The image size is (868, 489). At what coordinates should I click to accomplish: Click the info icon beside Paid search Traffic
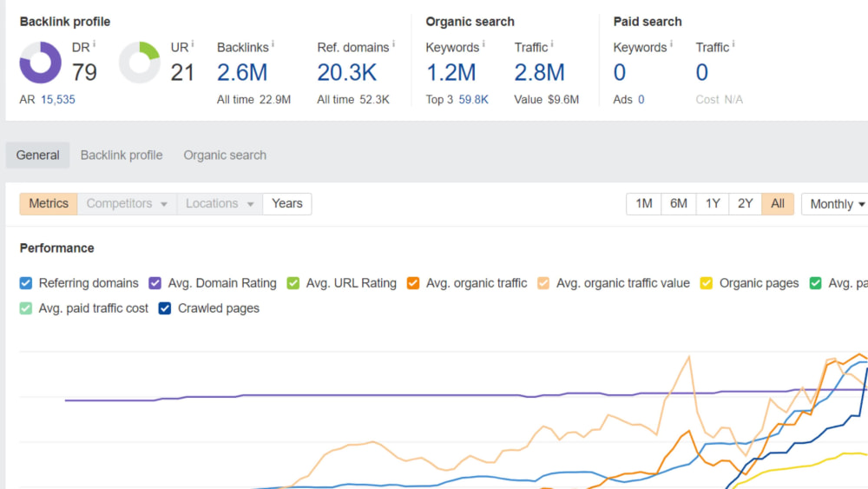(733, 43)
